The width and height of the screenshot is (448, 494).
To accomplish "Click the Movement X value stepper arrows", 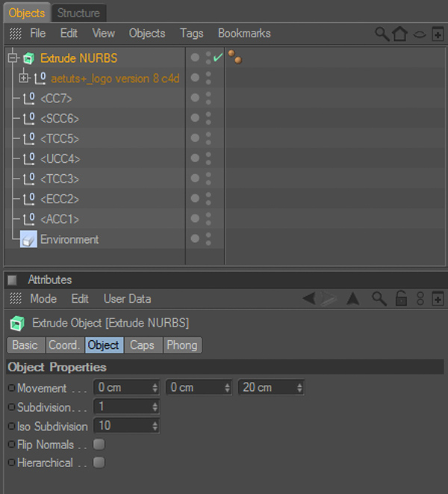I will click(155, 388).
